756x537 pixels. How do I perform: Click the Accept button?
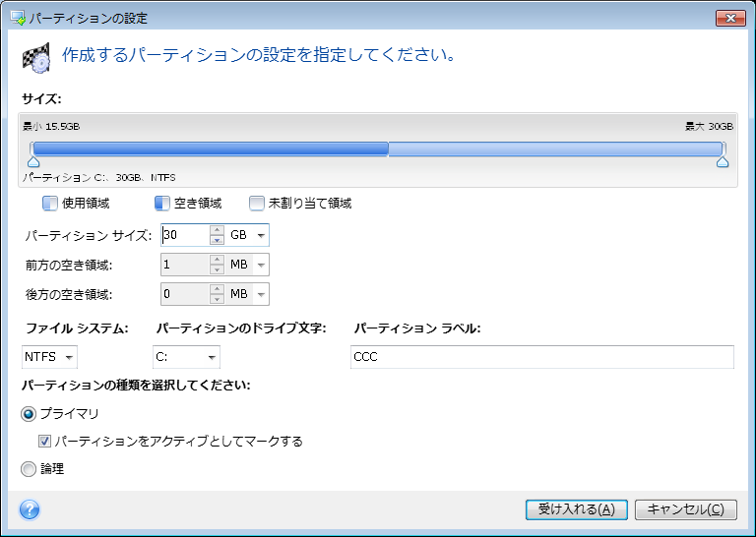point(576,509)
